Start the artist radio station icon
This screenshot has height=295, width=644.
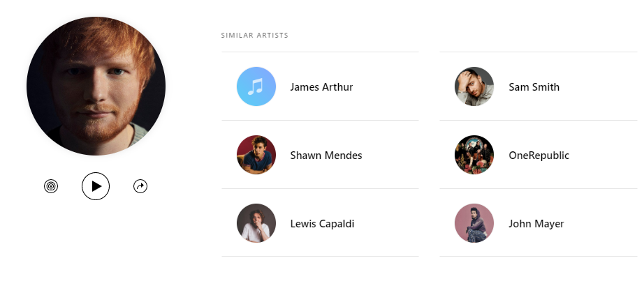point(51,186)
